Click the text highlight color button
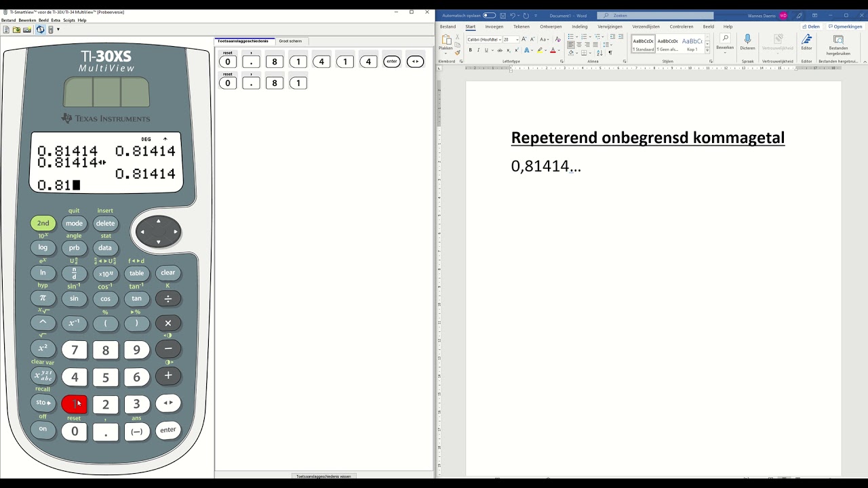 (x=539, y=50)
